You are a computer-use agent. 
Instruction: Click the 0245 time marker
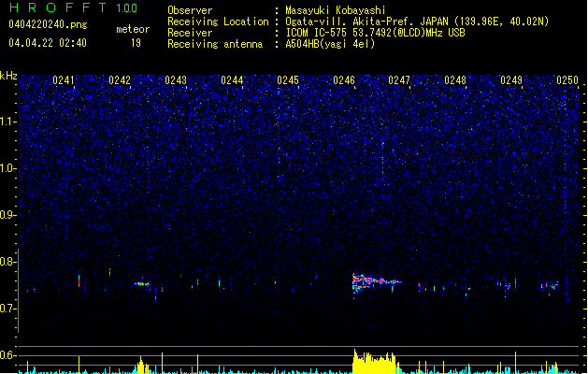tap(288, 80)
